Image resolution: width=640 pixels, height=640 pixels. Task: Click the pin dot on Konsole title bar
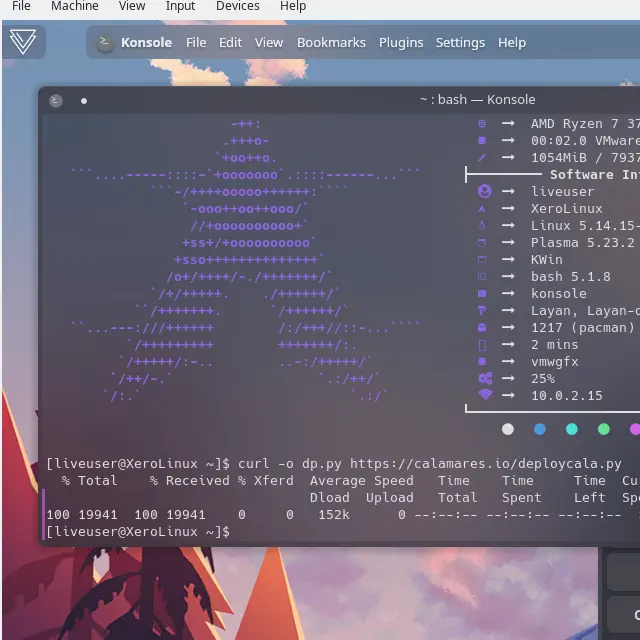[84, 101]
